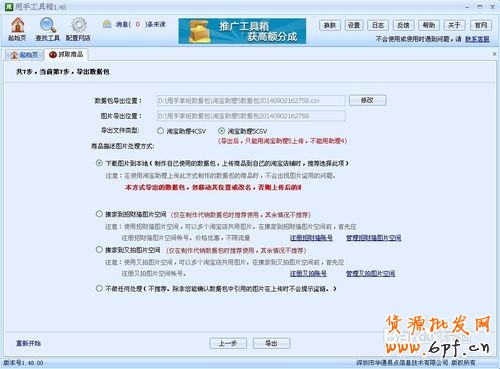Switch to the 起始页 tab

(x=24, y=55)
